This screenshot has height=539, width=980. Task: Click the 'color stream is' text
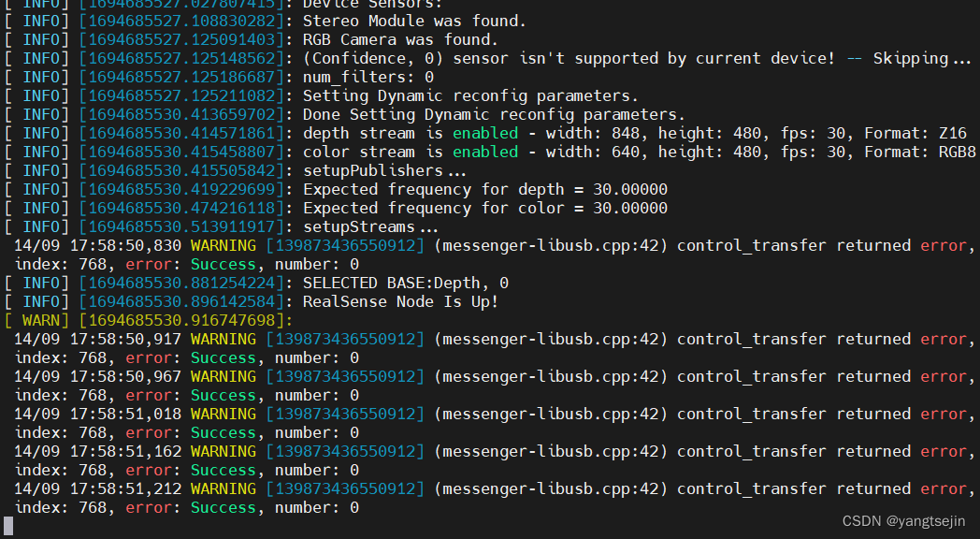(372, 153)
